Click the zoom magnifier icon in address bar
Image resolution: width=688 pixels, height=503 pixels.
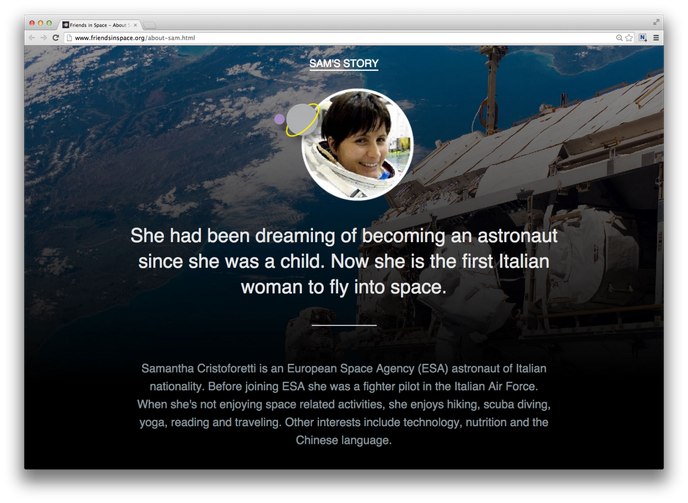coord(619,38)
